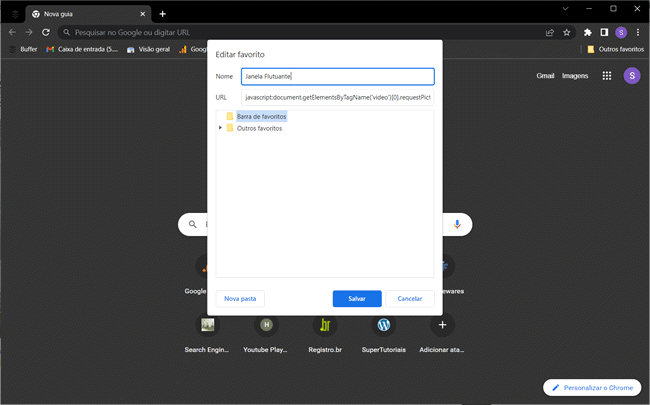The image size is (650, 405).
Task: Click the voice search microphone icon
Action: [457, 225]
